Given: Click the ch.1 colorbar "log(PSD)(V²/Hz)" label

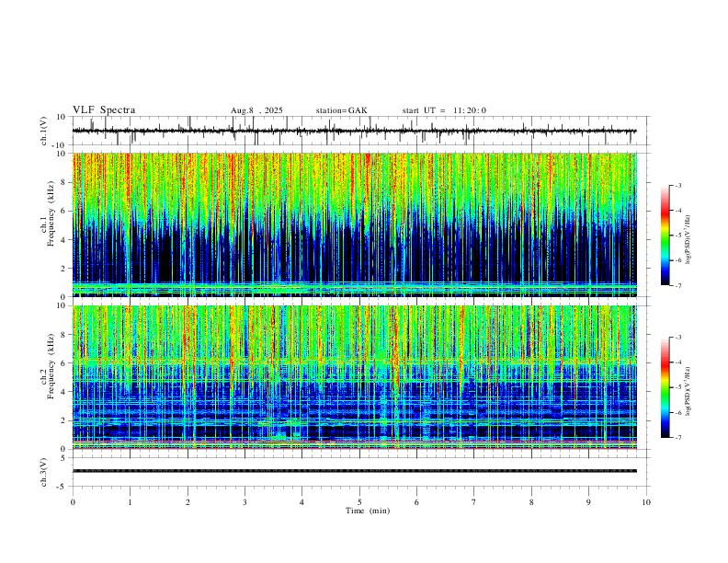Looking at the screenshot, I should tap(688, 240).
